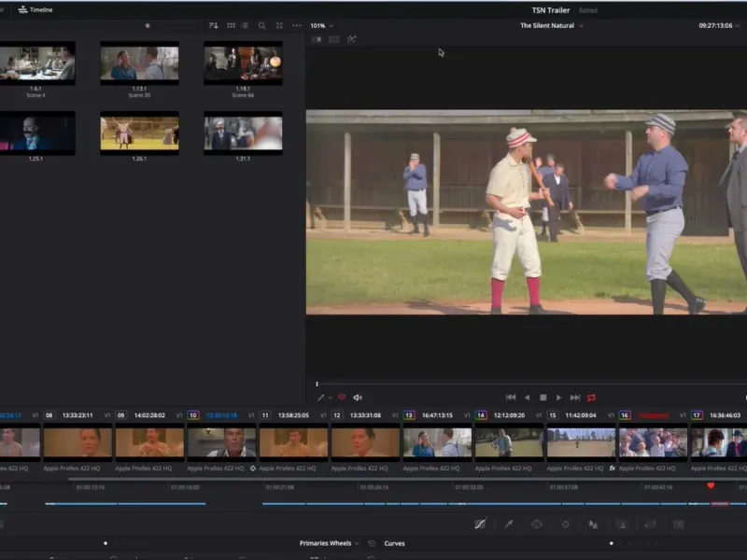Click the fx badge on clip 16
This screenshot has width=747, height=560.
[x=613, y=469]
